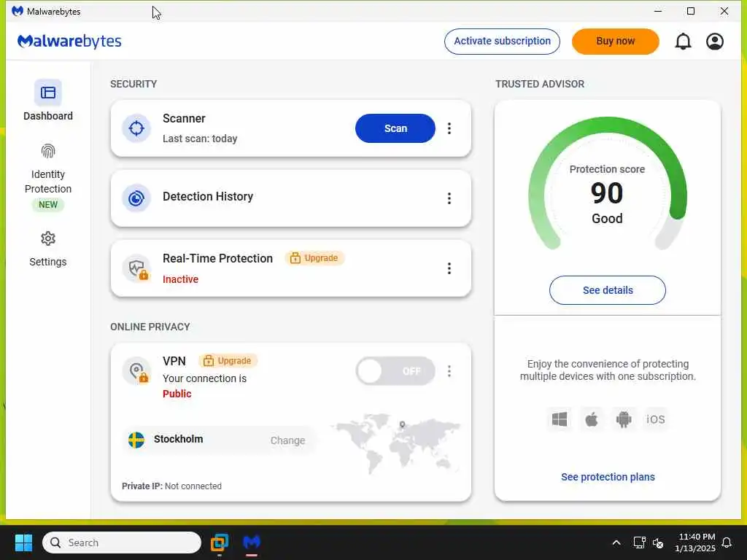Click the Real-Time Protection title
The image size is (747, 560).
(217, 258)
